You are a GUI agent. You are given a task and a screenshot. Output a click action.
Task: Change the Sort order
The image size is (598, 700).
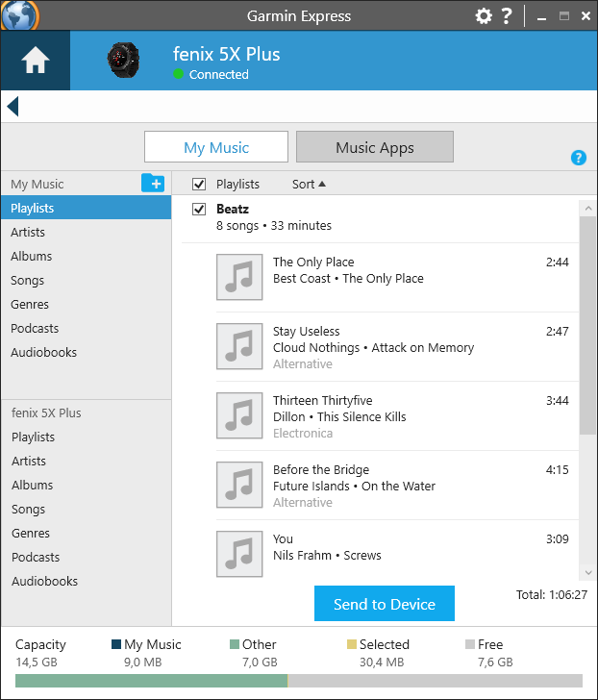coord(309,184)
